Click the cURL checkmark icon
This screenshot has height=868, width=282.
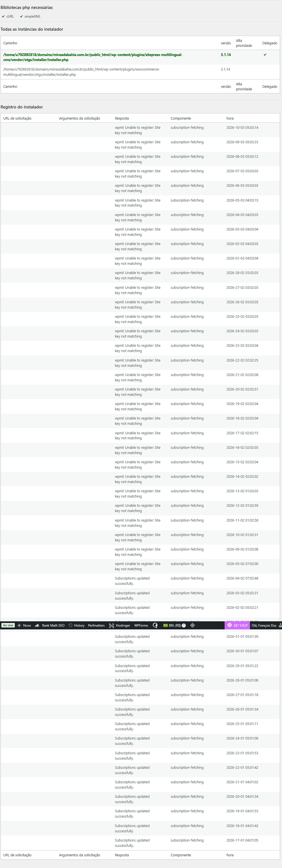[x=3, y=16]
